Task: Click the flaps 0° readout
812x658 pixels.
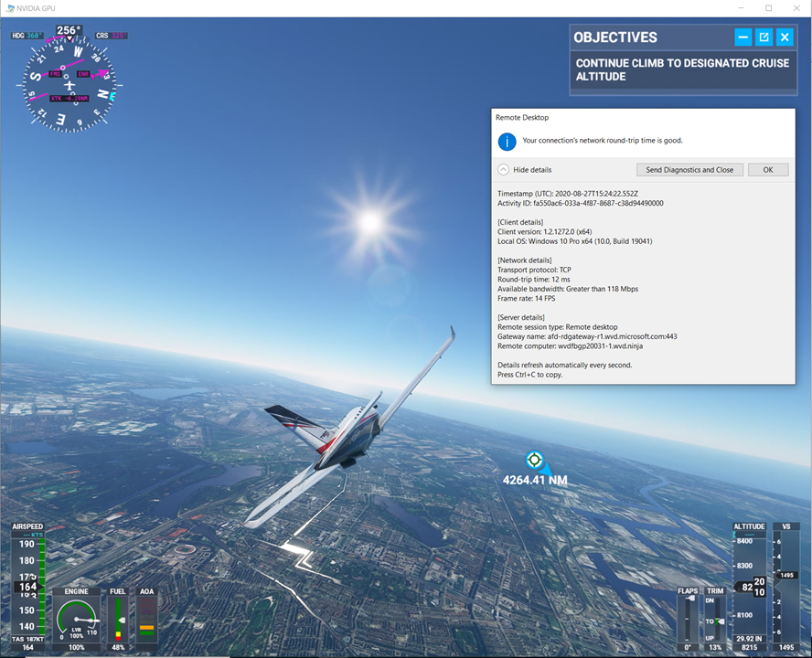Action: coord(688,648)
